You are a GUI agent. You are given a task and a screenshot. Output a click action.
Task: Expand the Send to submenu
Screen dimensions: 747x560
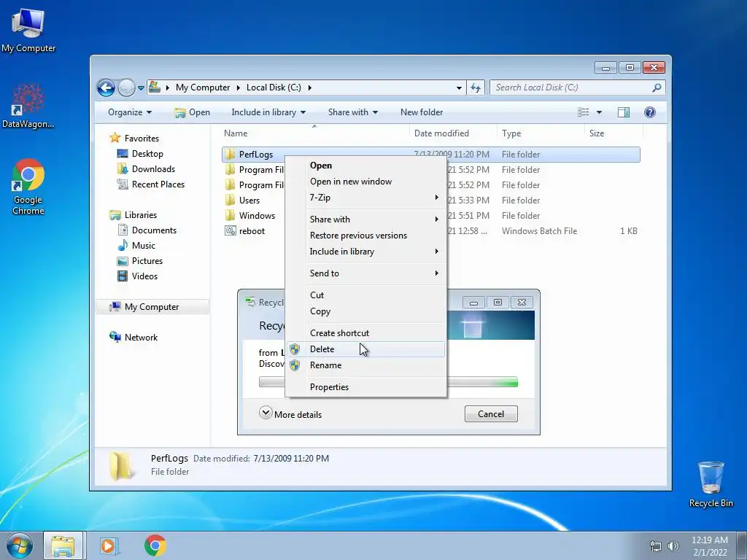pyautogui.click(x=366, y=273)
